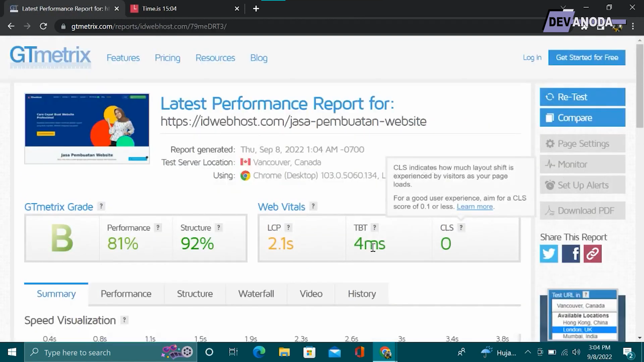Click the website screenshot thumbnail
This screenshot has width=644, height=362.
[x=87, y=129]
